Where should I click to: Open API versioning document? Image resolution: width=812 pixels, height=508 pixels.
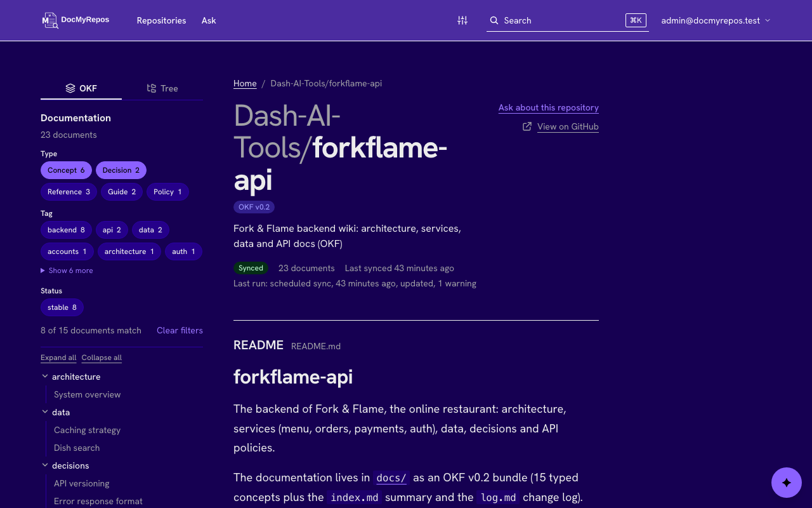82,483
